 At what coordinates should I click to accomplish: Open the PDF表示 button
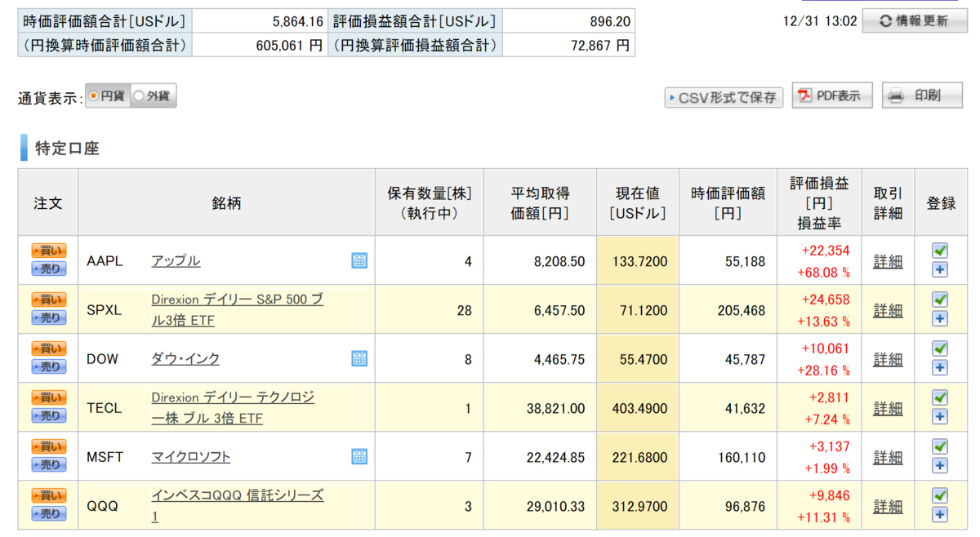(831, 95)
